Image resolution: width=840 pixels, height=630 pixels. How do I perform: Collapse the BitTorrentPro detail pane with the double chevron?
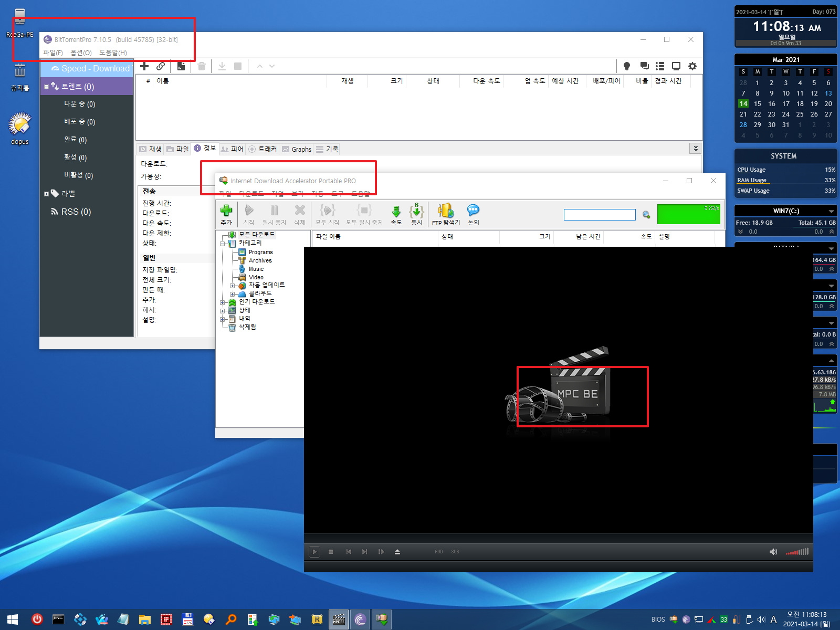(x=696, y=149)
